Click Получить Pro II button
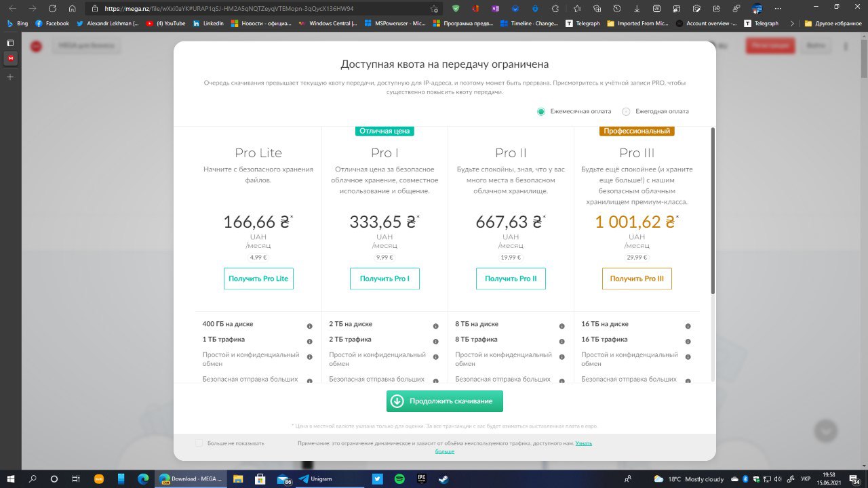This screenshot has height=488, width=868. click(511, 279)
